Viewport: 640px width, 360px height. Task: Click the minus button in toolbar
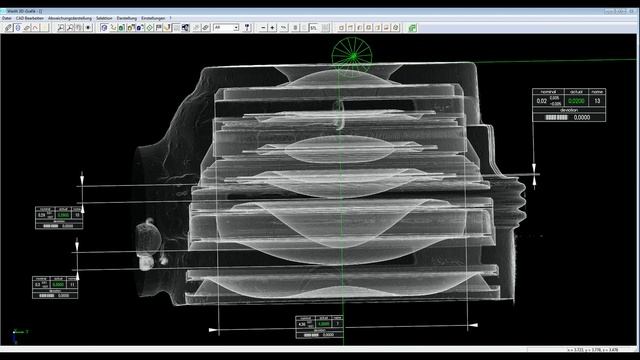[x=263, y=28]
